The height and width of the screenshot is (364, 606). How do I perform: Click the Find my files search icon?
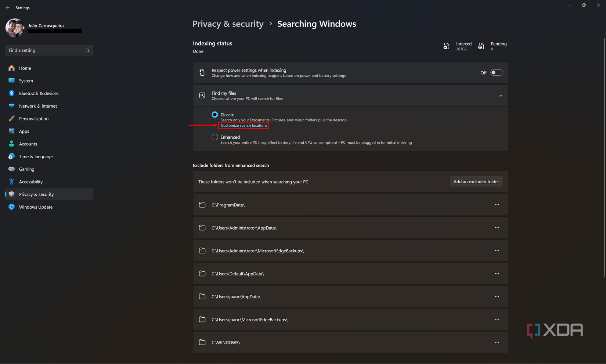[x=202, y=95]
